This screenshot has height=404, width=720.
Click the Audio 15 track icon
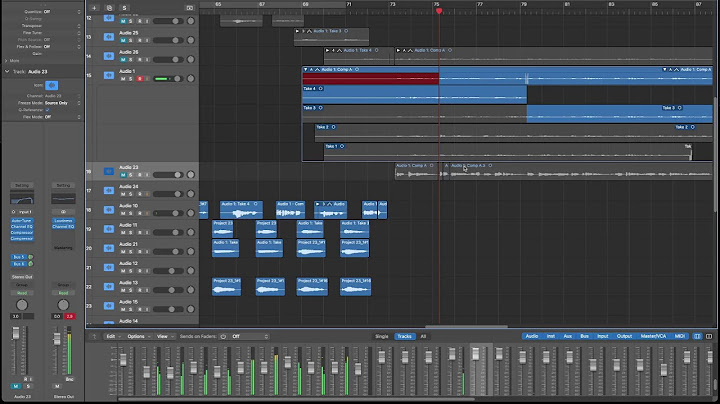point(109,306)
